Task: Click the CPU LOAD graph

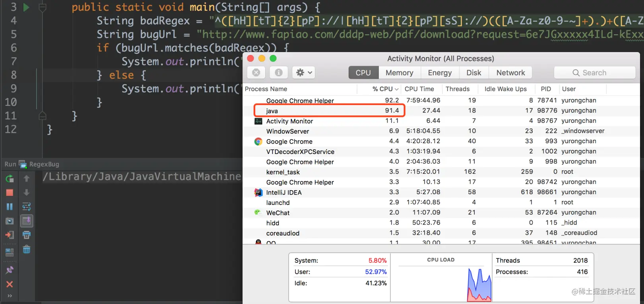Action: [441, 280]
